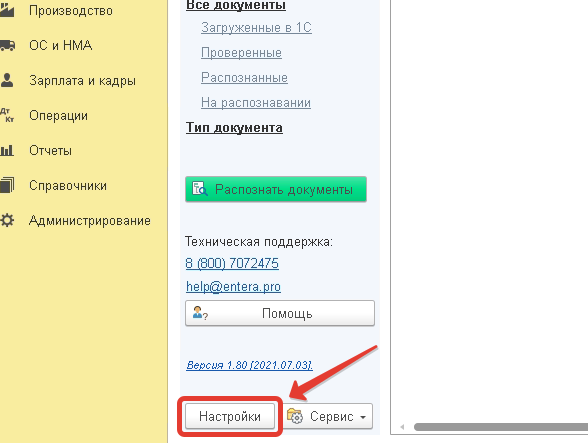Open the Операции section
This screenshot has width=588, height=443.
click(x=58, y=116)
